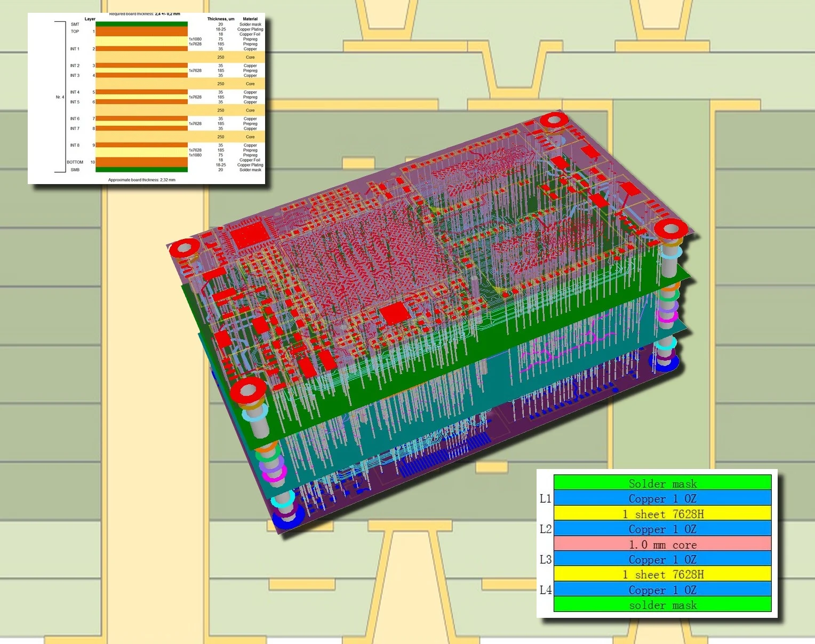Click the Required board thickness 2,4 mm label

pyautogui.click(x=143, y=13)
